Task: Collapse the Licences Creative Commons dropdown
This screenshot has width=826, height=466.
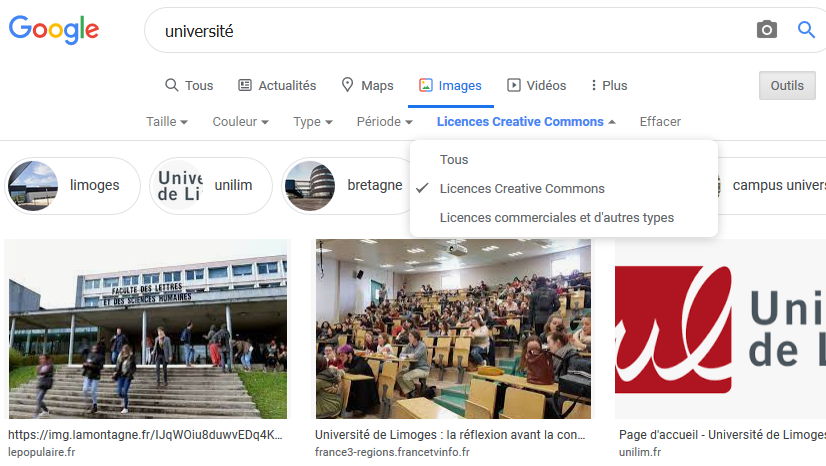Action: click(526, 122)
